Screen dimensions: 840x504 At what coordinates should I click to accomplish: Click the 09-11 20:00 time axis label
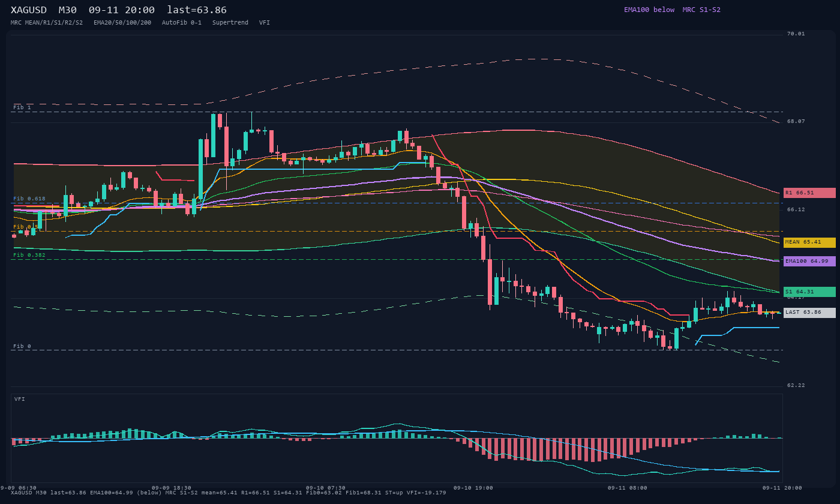pyautogui.click(x=782, y=488)
